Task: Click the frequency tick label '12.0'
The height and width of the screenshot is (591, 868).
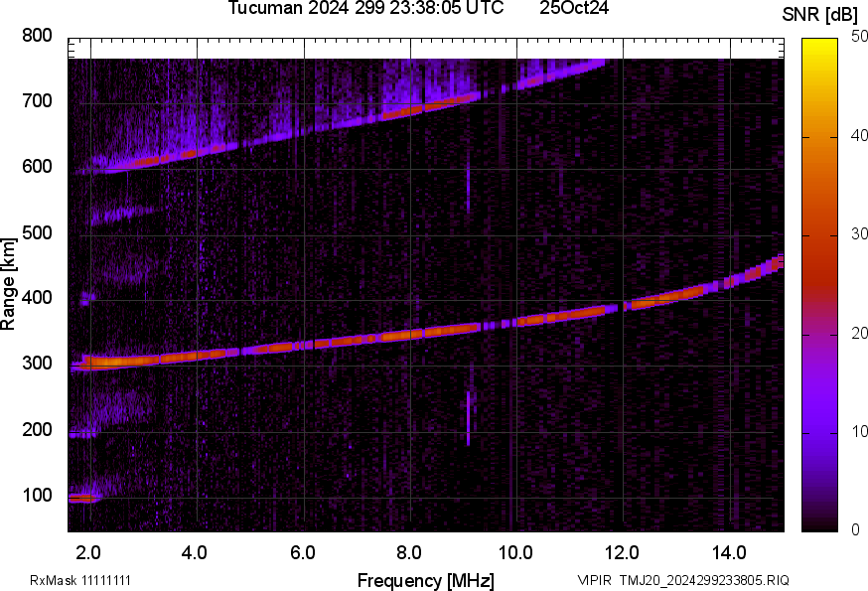Action: [x=622, y=553]
